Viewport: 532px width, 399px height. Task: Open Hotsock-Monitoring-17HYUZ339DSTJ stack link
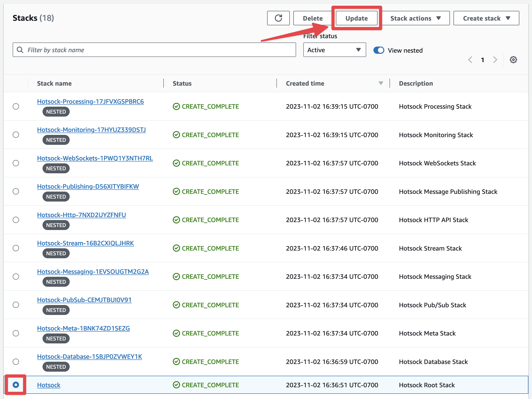pos(91,130)
